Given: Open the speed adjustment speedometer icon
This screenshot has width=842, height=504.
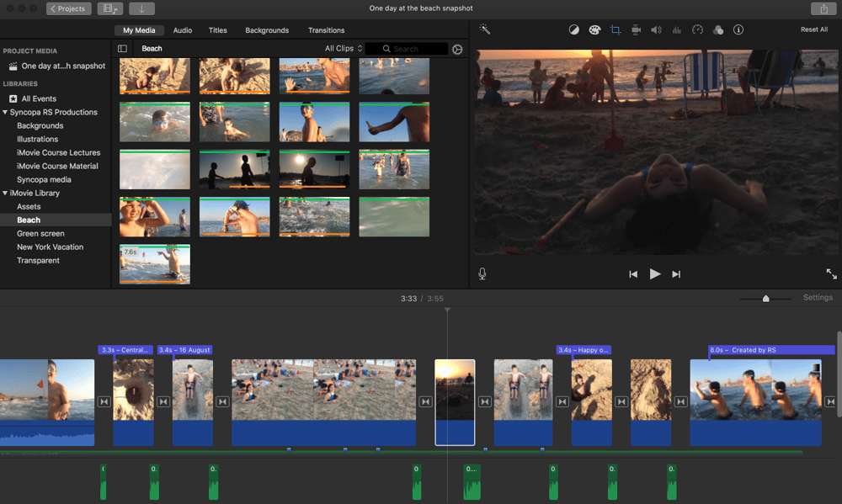Looking at the screenshot, I should [x=697, y=30].
